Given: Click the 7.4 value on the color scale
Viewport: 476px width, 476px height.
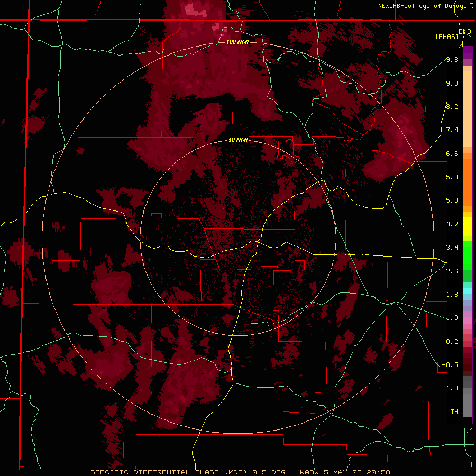Looking at the screenshot, I should tap(452, 130).
